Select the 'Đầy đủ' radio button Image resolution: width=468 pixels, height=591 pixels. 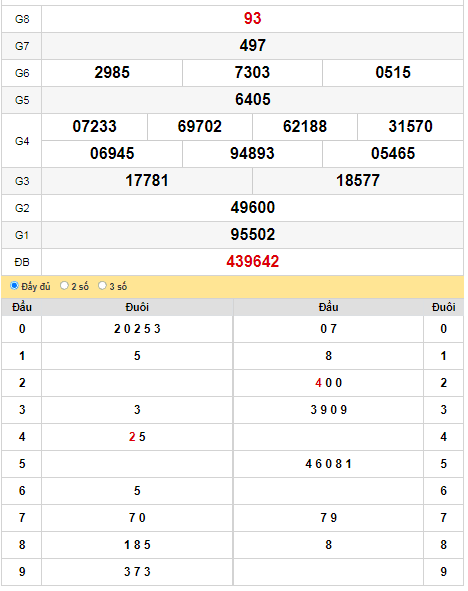click(x=14, y=286)
